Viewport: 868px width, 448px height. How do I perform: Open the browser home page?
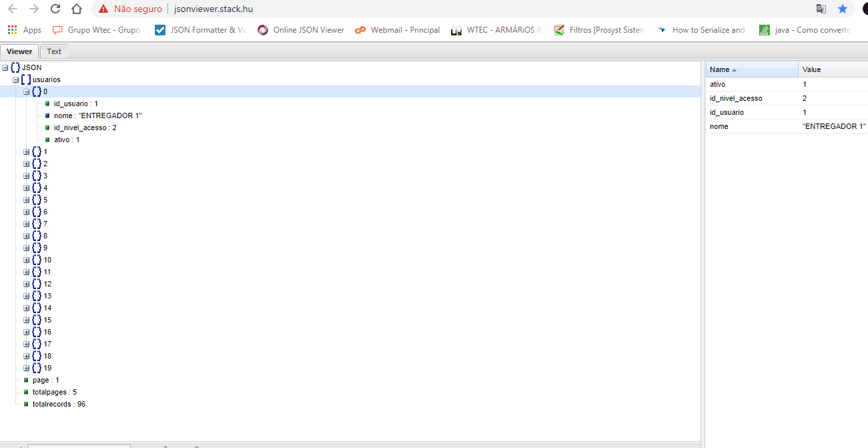[77, 9]
